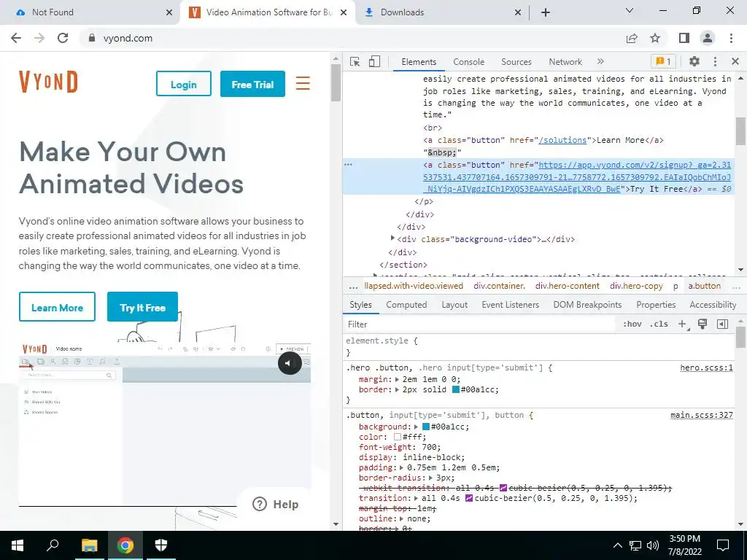
Task: Expand the transition shorthand property
Action: [x=416, y=498]
